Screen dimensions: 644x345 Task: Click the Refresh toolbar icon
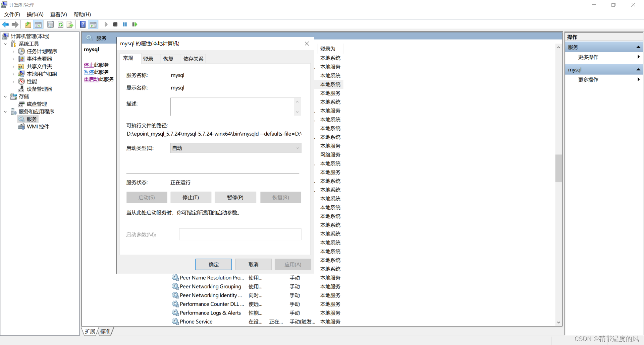pyautogui.click(x=60, y=24)
